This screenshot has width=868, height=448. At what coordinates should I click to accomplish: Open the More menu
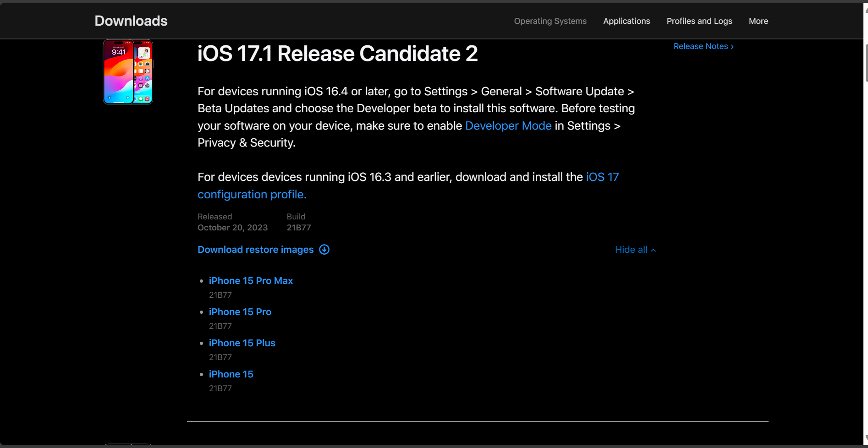click(758, 21)
